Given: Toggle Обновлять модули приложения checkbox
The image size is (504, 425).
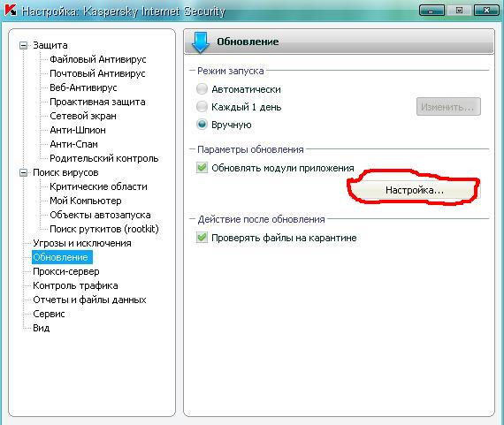Looking at the screenshot, I should [x=202, y=168].
